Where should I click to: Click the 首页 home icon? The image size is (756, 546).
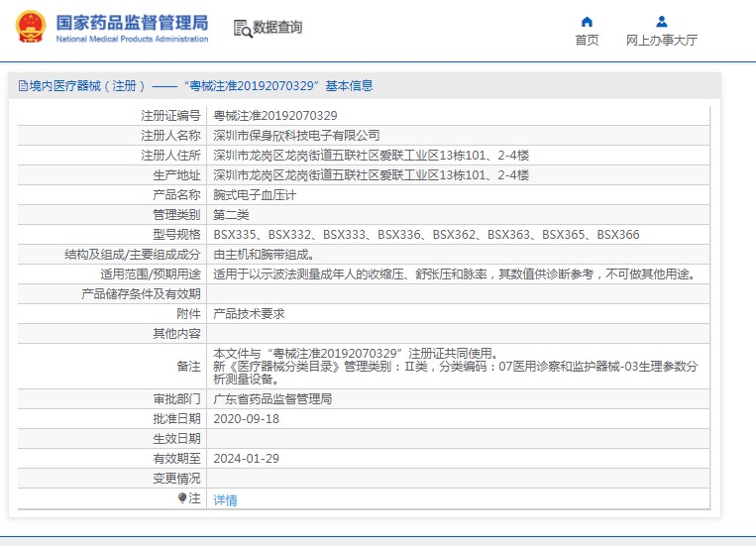tap(587, 22)
